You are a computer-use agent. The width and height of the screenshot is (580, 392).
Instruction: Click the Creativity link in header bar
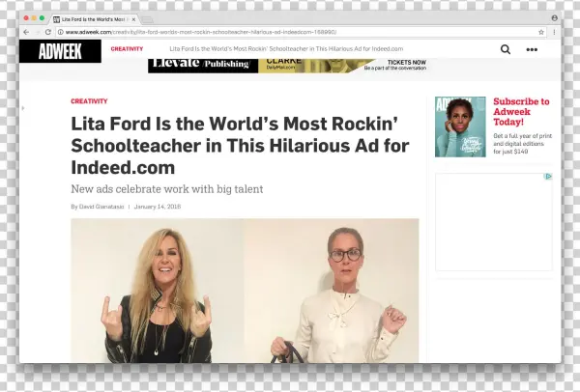127,49
